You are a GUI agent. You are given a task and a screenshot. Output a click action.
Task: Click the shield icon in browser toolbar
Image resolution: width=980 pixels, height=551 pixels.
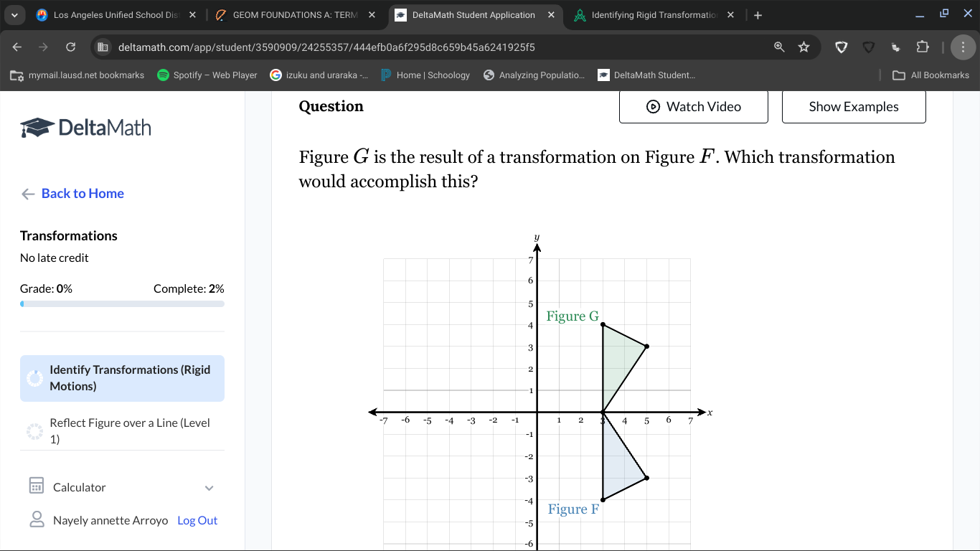point(841,47)
